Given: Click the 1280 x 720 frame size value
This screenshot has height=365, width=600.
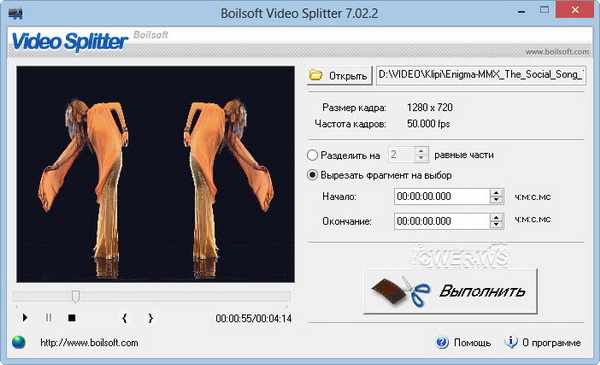Looking at the screenshot, I should pyautogui.click(x=430, y=108).
